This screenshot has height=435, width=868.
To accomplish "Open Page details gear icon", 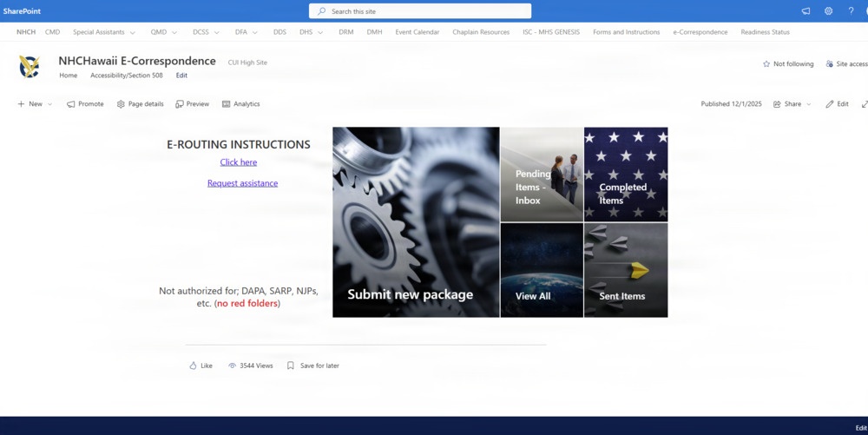I will tap(121, 104).
